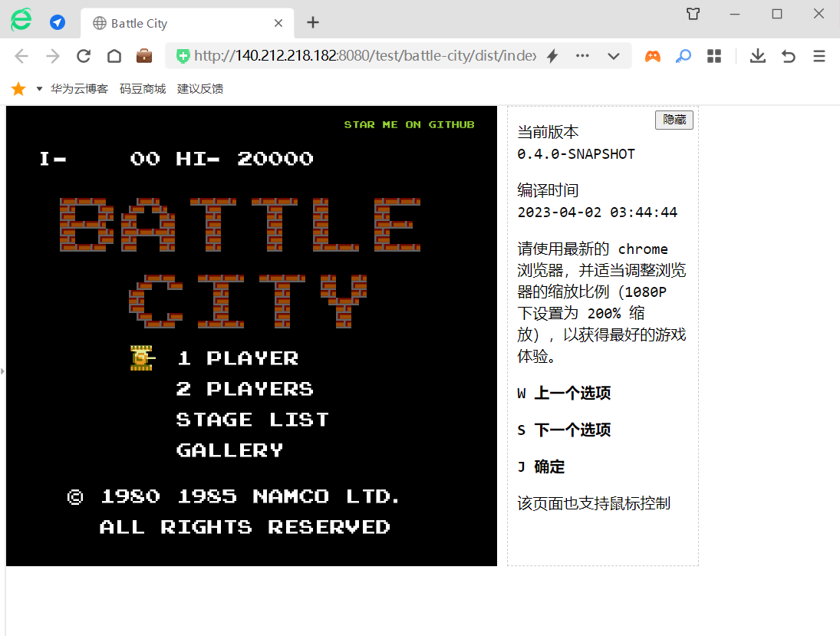Click the undo restore tab icon
Screen dimensions: 840x636
pos(788,56)
